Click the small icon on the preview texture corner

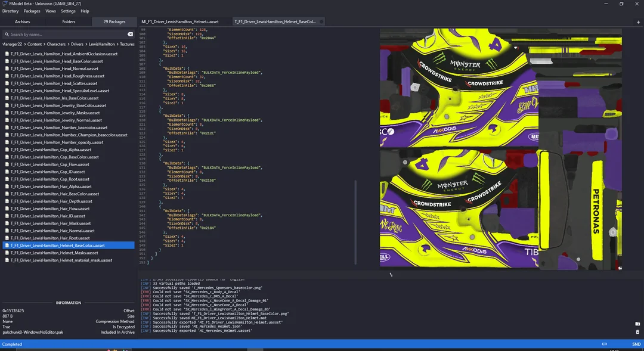click(391, 275)
